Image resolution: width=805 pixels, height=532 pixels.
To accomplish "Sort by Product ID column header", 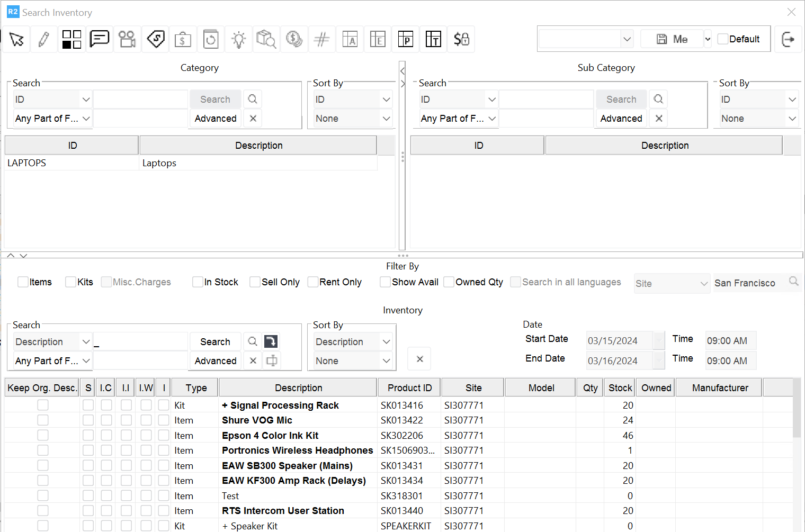I will [x=409, y=388].
